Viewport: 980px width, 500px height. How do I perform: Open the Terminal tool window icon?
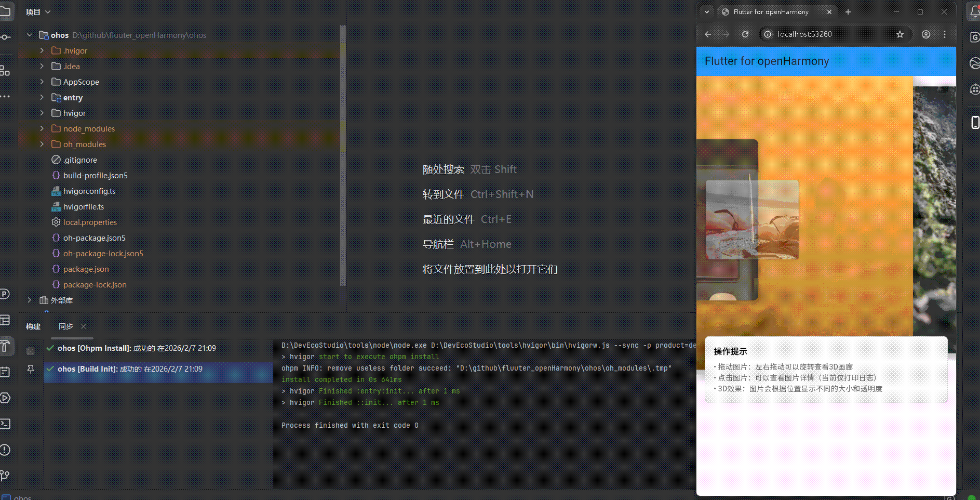click(x=5, y=424)
